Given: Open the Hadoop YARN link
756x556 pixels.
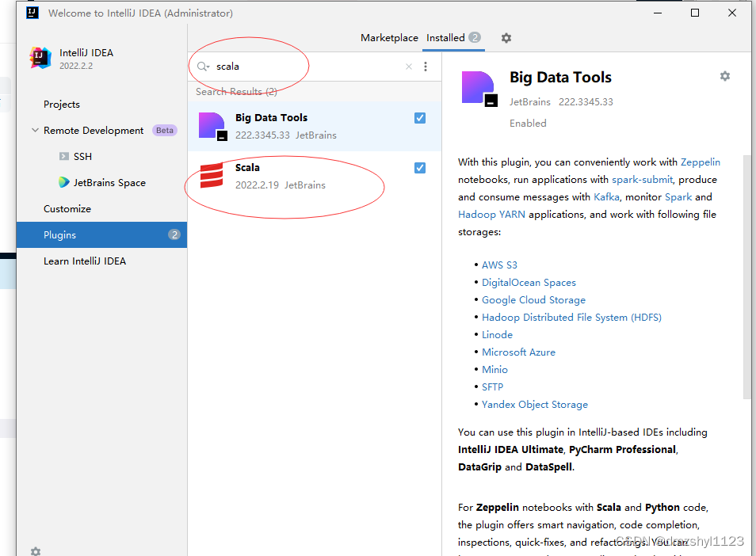Looking at the screenshot, I should point(491,214).
